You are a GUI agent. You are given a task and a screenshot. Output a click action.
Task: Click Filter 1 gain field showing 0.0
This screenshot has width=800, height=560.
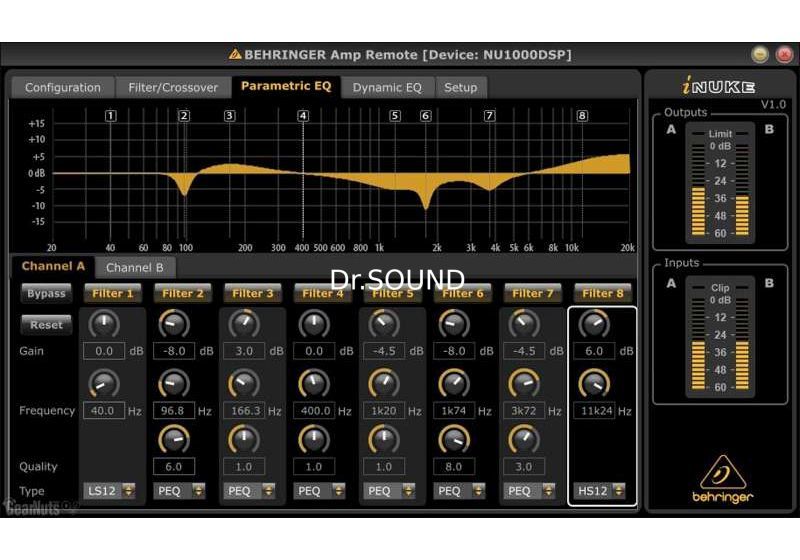104,351
